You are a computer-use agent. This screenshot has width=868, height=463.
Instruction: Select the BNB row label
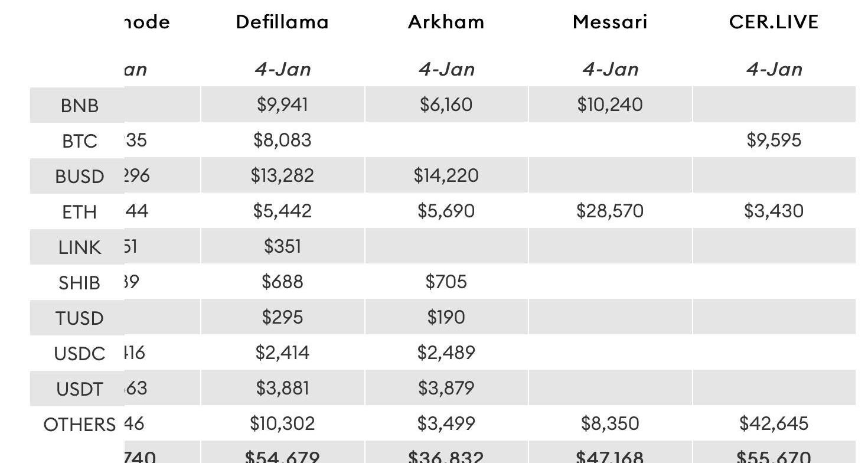pyautogui.click(x=79, y=106)
